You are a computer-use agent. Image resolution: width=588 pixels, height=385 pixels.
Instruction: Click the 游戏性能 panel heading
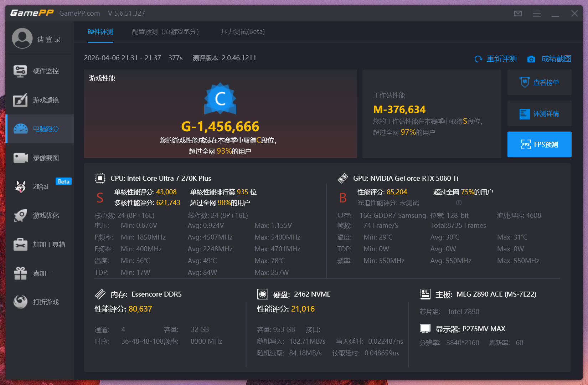pyautogui.click(x=102, y=78)
